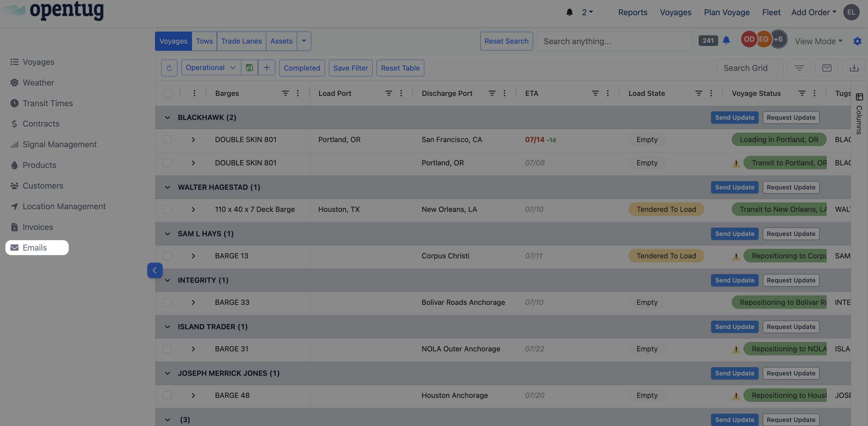
Task: Click the plus icon to add view
Action: [267, 68]
